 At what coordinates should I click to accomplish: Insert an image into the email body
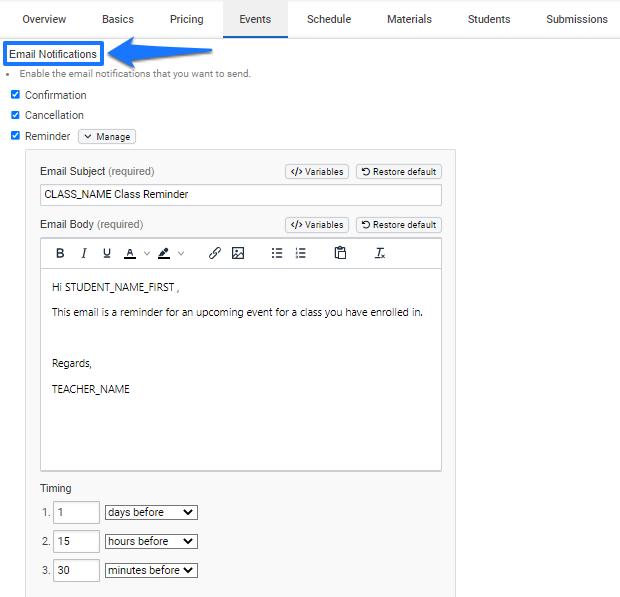click(238, 253)
